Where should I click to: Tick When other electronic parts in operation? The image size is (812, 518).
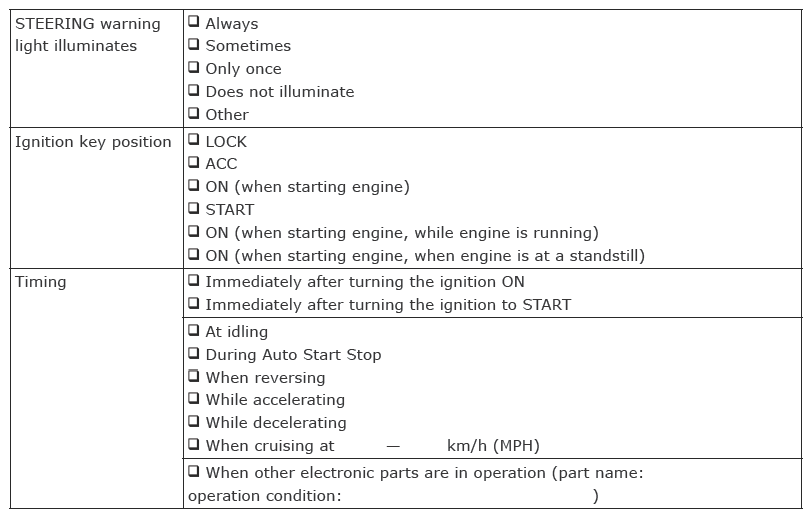tap(194, 471)
